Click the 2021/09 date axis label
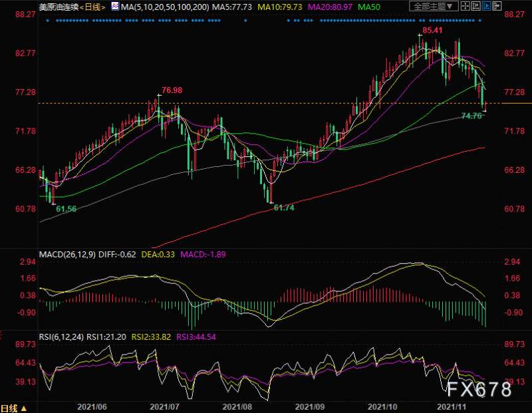 [309, 406]
